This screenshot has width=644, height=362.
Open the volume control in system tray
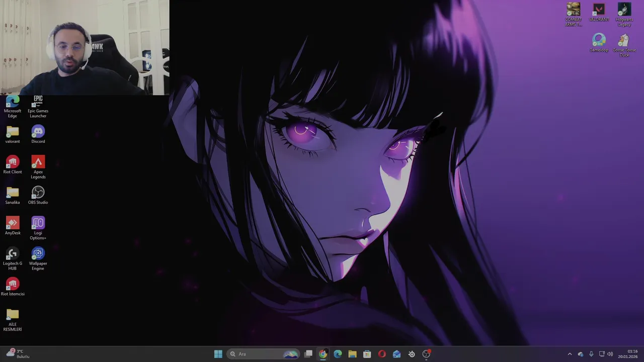[610, 354]
